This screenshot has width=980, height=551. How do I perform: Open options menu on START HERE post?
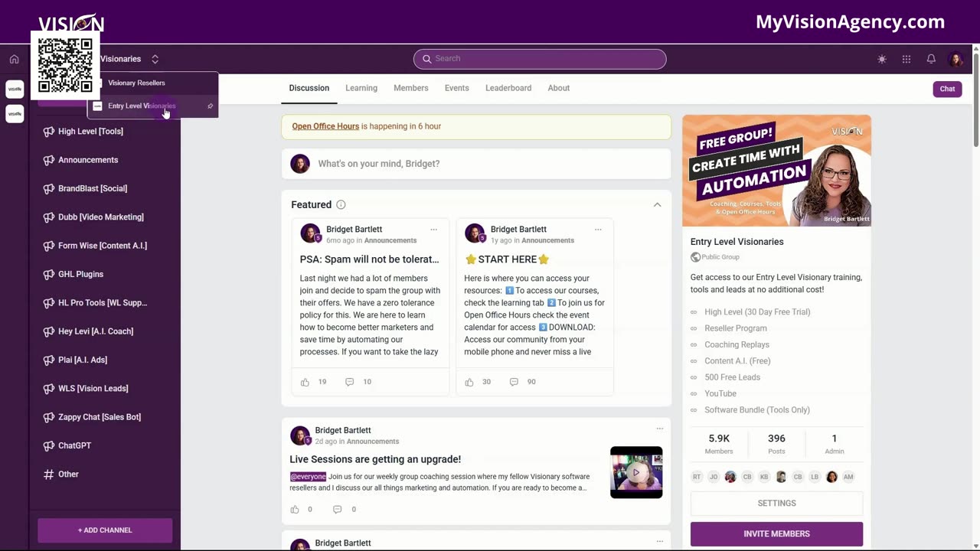tap(598, 230)
